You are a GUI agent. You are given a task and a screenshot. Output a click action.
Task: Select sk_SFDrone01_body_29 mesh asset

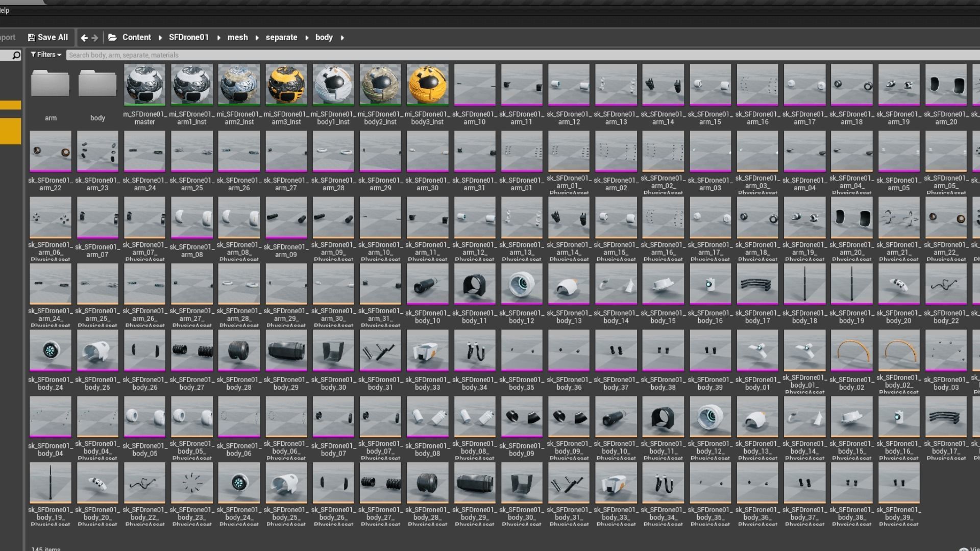coord(286,350)
